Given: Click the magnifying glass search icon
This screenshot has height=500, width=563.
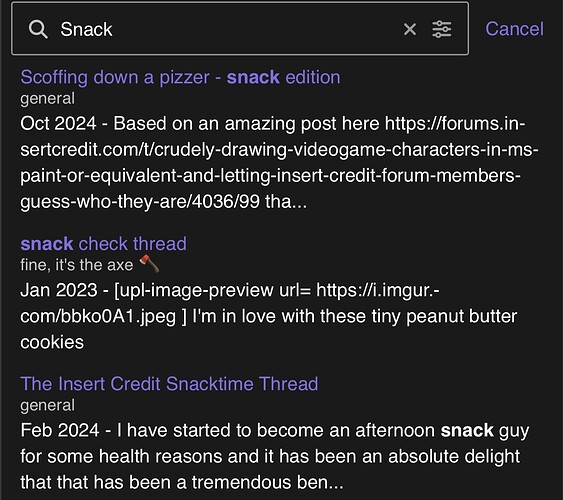Looking at the screenshot, I should tap(38, 29).
